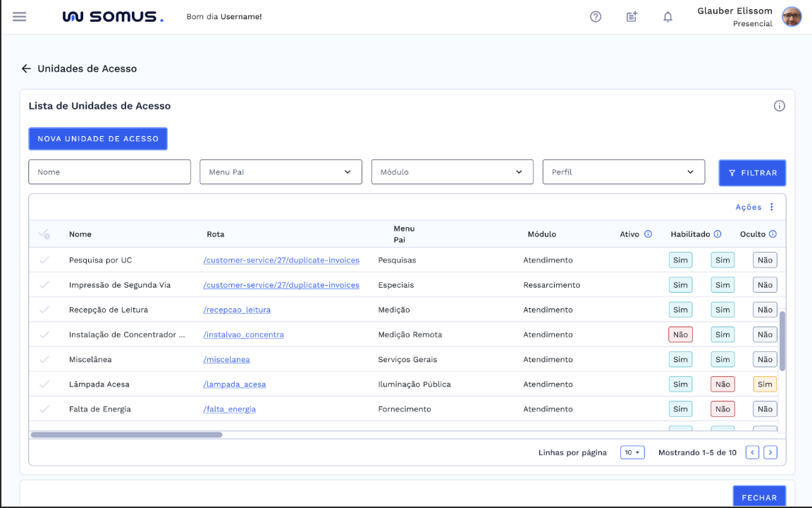This screenshot has width=812, height=508.
Task: Select the Pesquisa por UC row checkmark
Action: tap(44, 260)
